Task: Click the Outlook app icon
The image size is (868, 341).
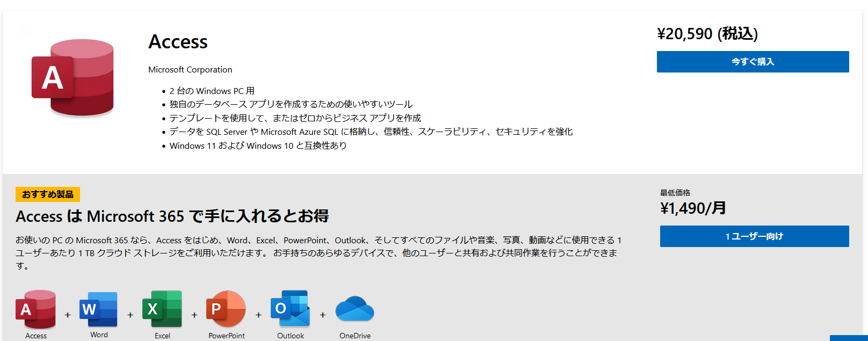Action: click(x=291, y=309)
